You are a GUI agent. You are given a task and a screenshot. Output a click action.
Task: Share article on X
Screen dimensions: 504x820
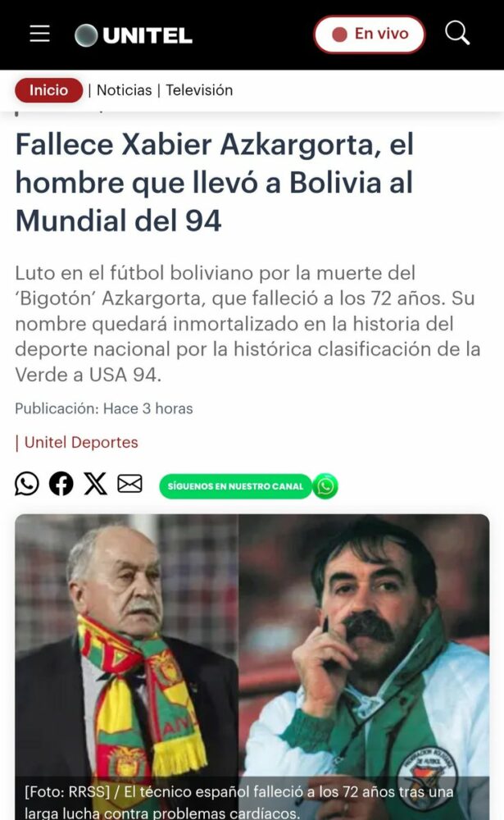click(95, 484)
